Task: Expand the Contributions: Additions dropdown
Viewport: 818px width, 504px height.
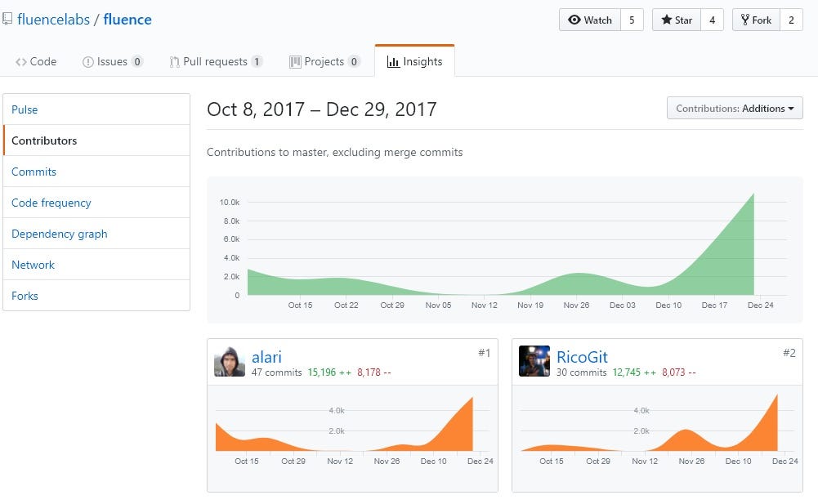Action: point(735,109)
